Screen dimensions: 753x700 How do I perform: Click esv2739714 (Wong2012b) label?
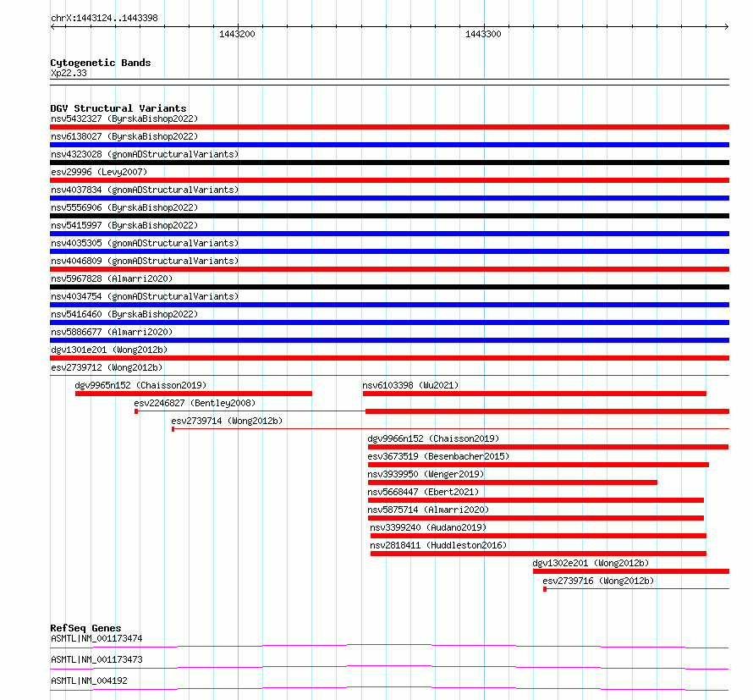(x=227, y=421)
